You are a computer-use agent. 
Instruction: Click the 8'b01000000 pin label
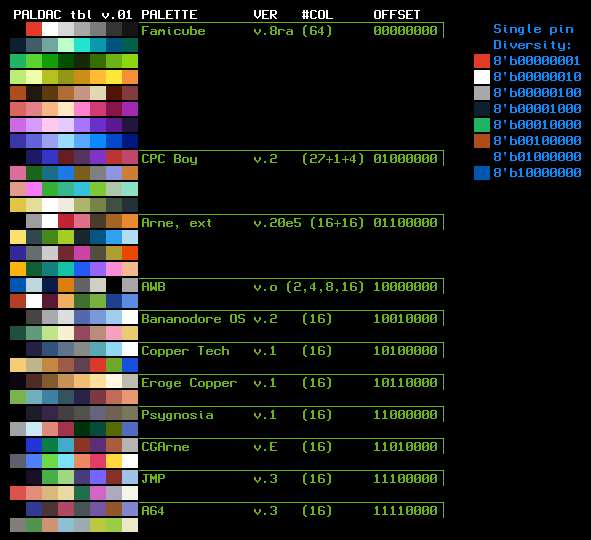point(537,157)
